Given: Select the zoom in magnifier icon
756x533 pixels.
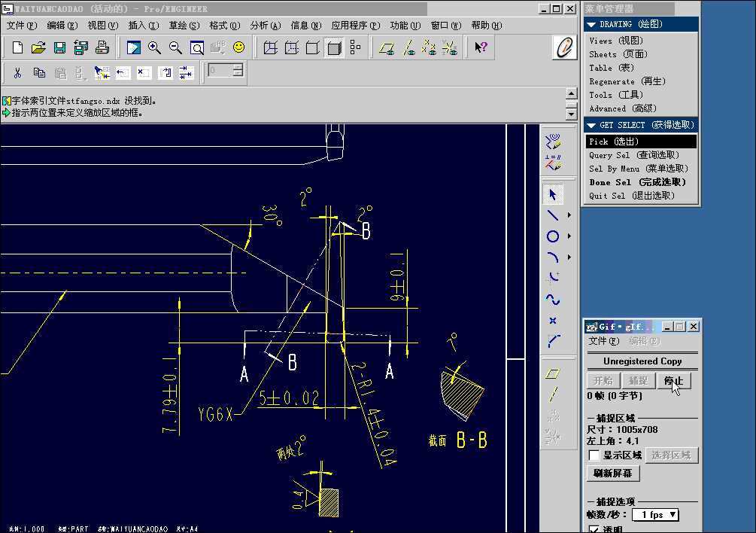Looking at the screenshot, I should 154,47.
